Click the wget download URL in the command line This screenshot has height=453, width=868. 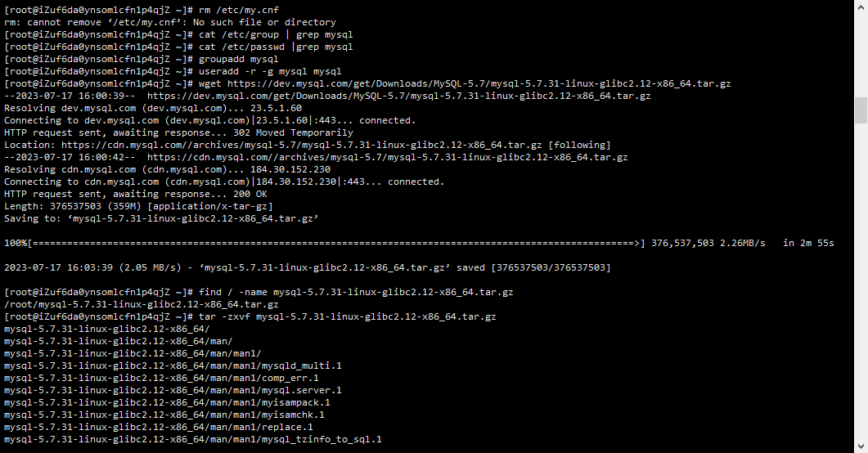tap(479, 83)
